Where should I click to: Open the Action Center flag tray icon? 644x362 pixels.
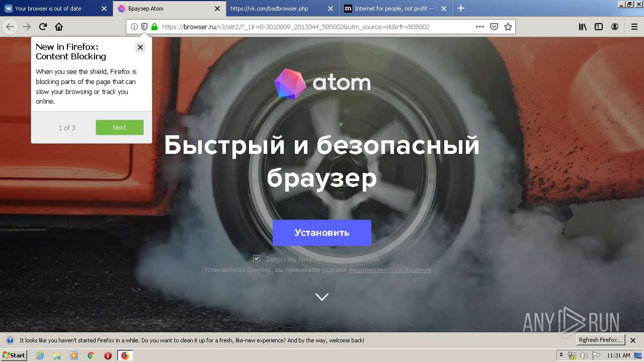(x=596, y=355)
